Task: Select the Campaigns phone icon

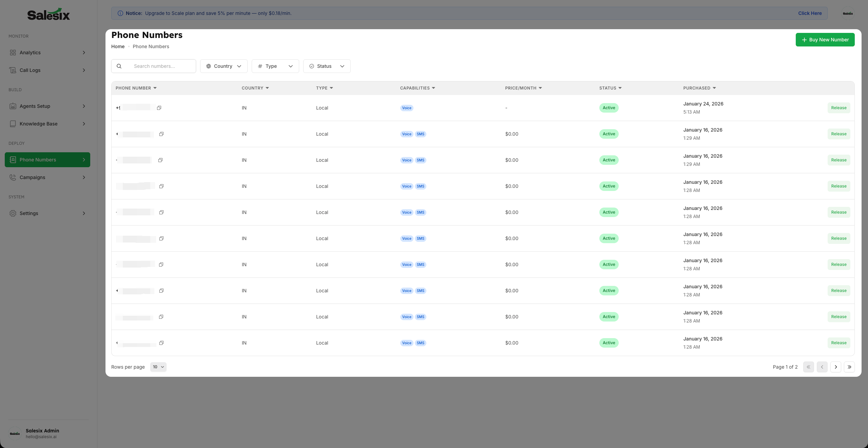Action: (x=13, y=177)
